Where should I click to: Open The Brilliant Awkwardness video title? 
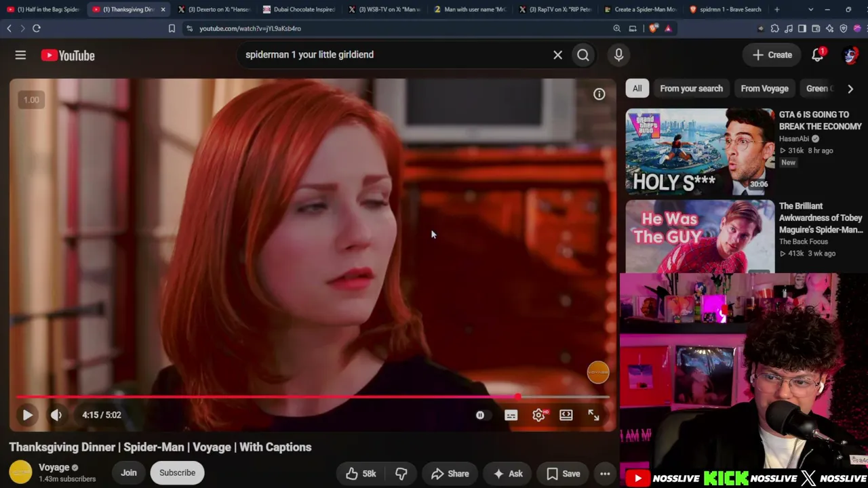821,218
